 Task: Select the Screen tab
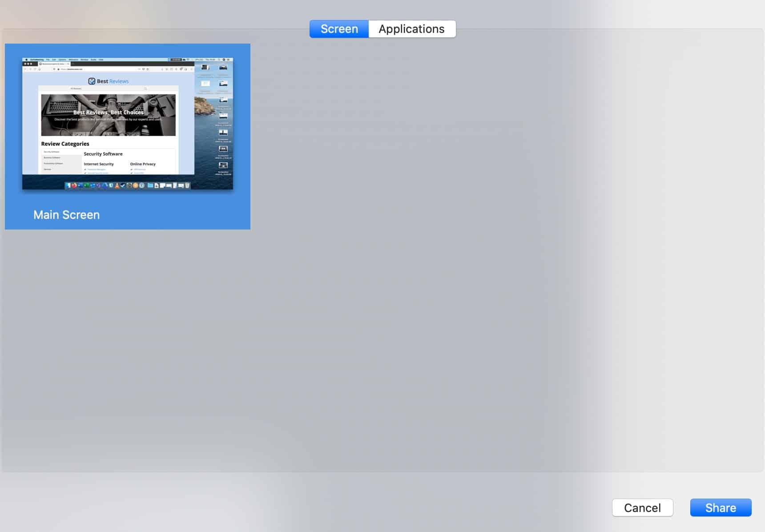click(339, 28)
